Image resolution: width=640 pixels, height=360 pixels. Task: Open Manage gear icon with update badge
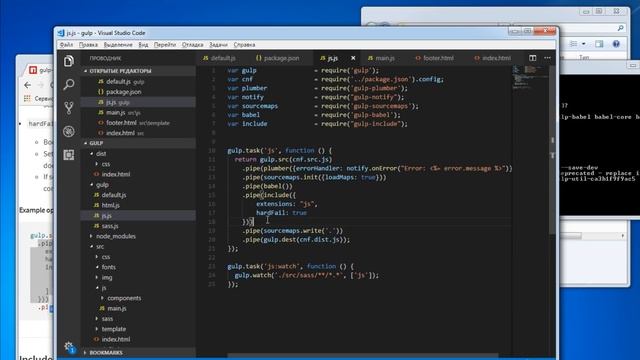pos(69,347)
